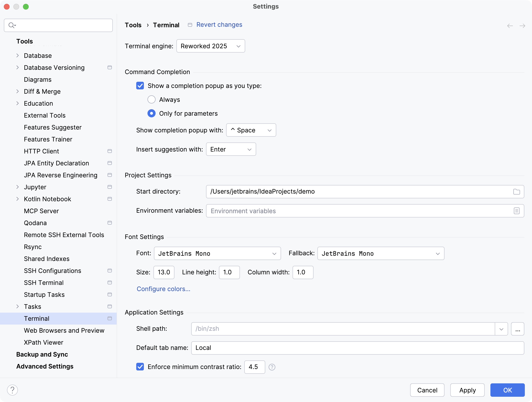532x402 pixels.
Task: Click contrast ratio help circle icon
Action: [x=272, y=367]
